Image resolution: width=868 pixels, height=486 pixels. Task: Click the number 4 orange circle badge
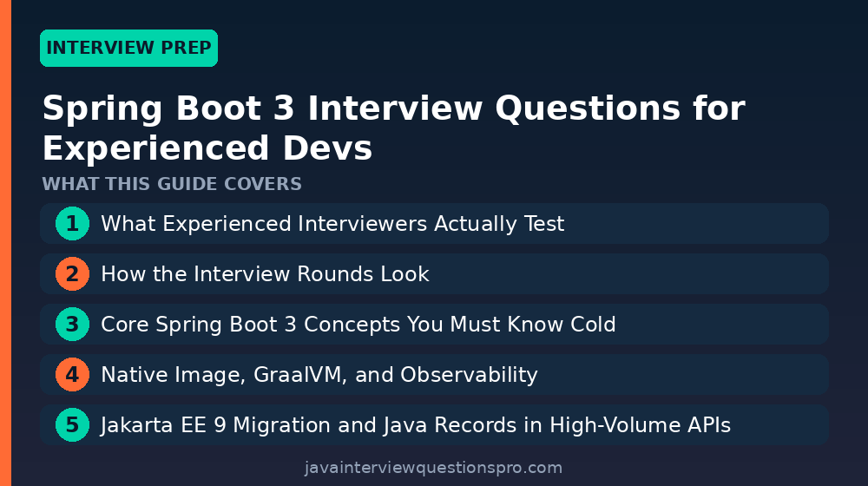point(73,375)
